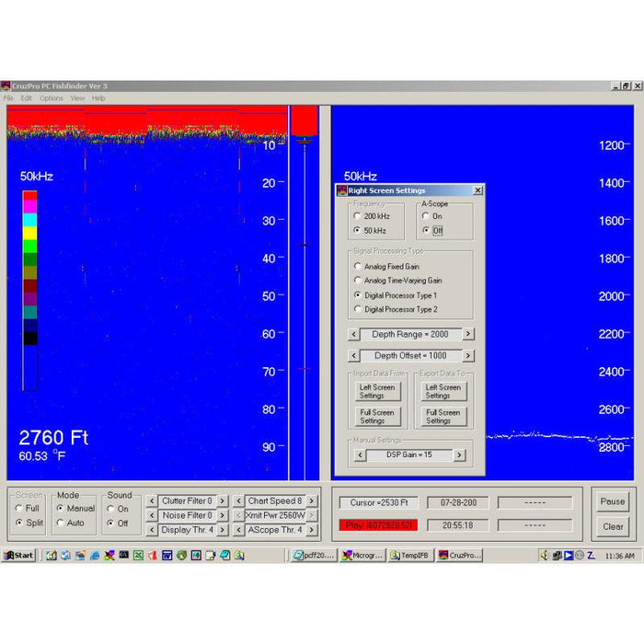Click the CruzPro title bar app icon
Viewport: 644px width, 644px height.
tap(6, 86)
